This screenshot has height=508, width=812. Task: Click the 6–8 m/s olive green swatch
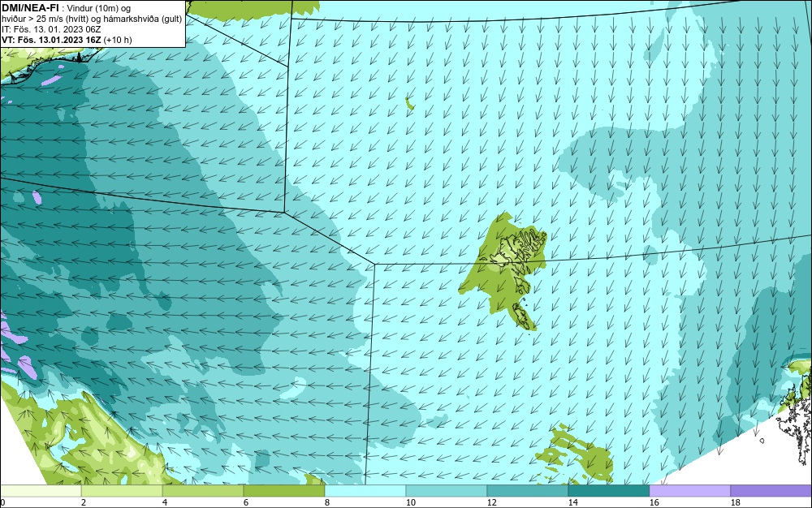284,490
